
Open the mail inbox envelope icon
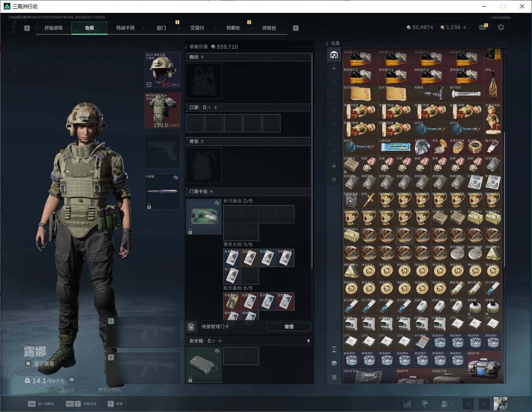[482, 27]
